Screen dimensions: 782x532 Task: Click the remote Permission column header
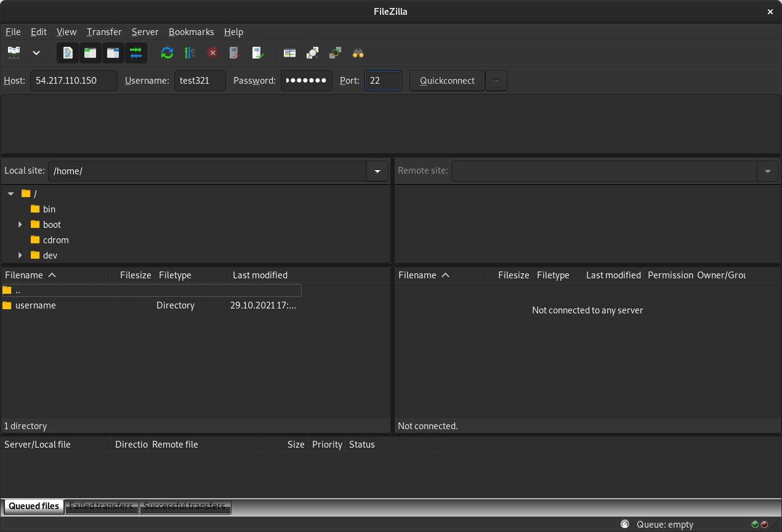[x=669, y=275]
